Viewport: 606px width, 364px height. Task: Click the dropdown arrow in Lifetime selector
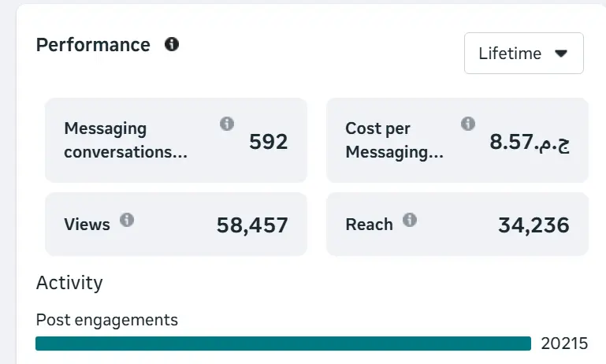tap(561, 54)
